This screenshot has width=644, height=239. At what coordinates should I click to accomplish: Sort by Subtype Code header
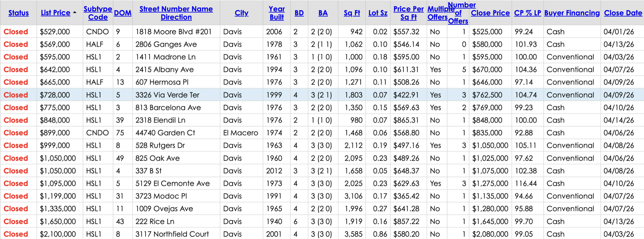[98, 13]
